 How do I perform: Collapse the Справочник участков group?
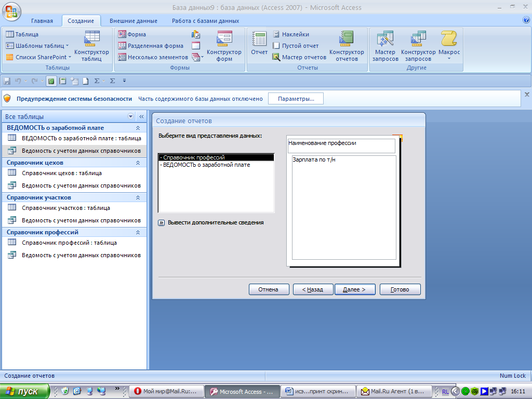tap(138, 197)
